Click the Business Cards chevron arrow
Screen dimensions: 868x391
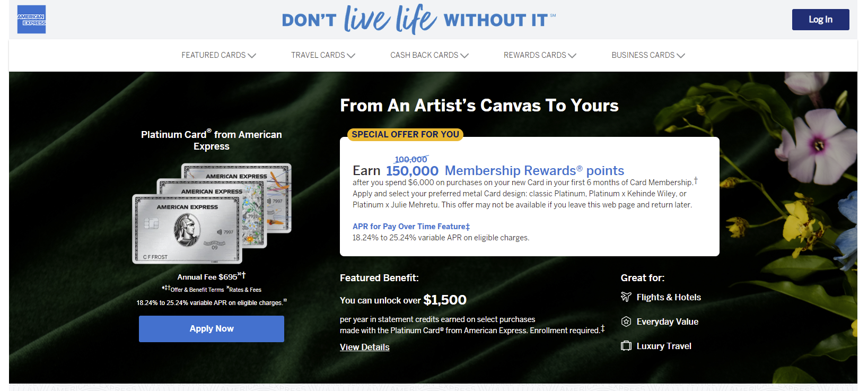681,56
